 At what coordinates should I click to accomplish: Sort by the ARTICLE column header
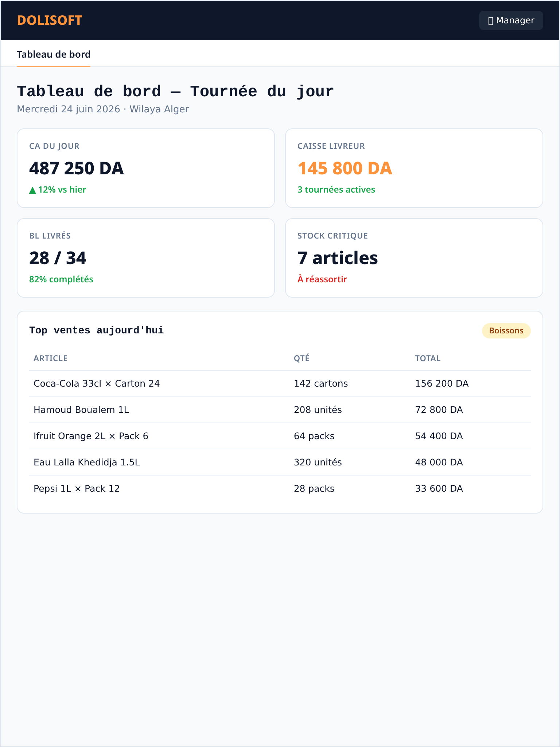tap(51, 358)
